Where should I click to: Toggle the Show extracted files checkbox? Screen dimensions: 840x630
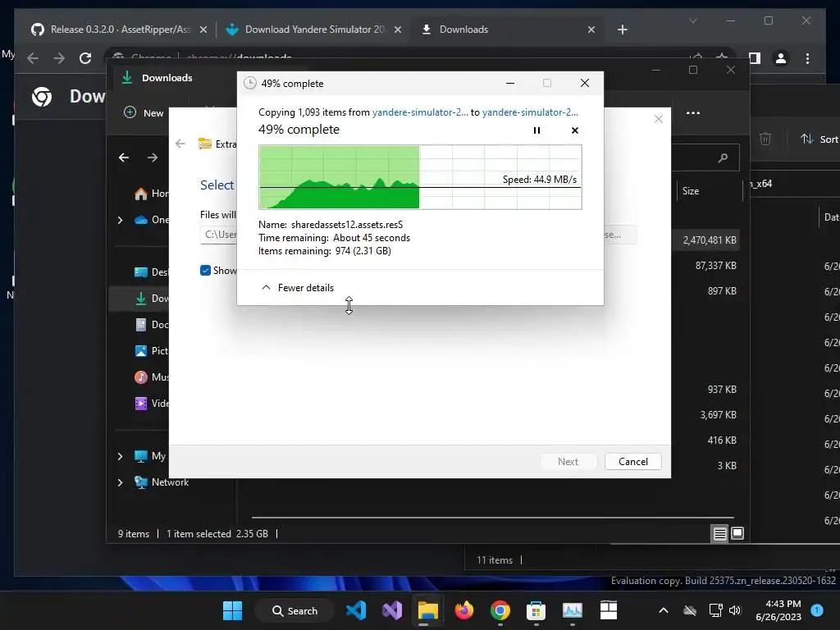click(x=205, y=271)
